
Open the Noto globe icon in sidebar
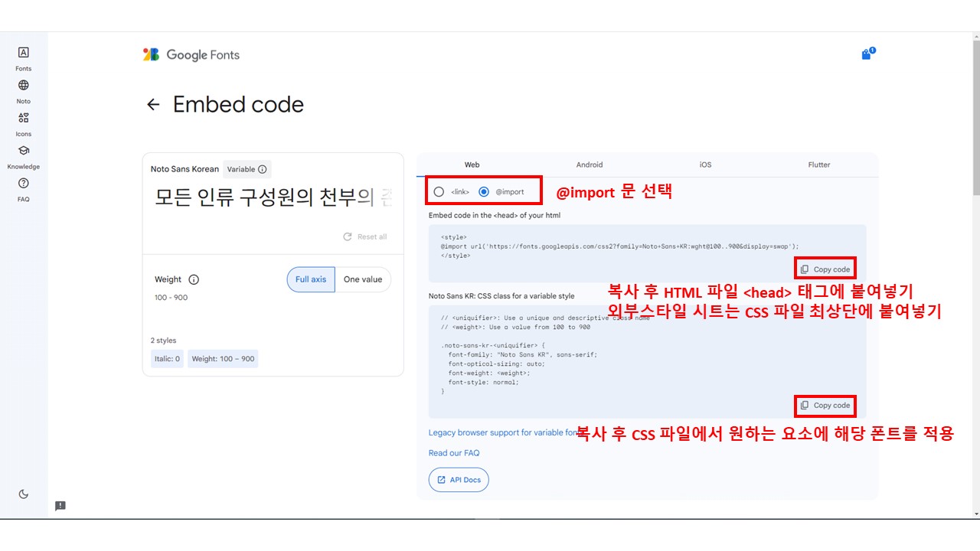tap(24, 86)
